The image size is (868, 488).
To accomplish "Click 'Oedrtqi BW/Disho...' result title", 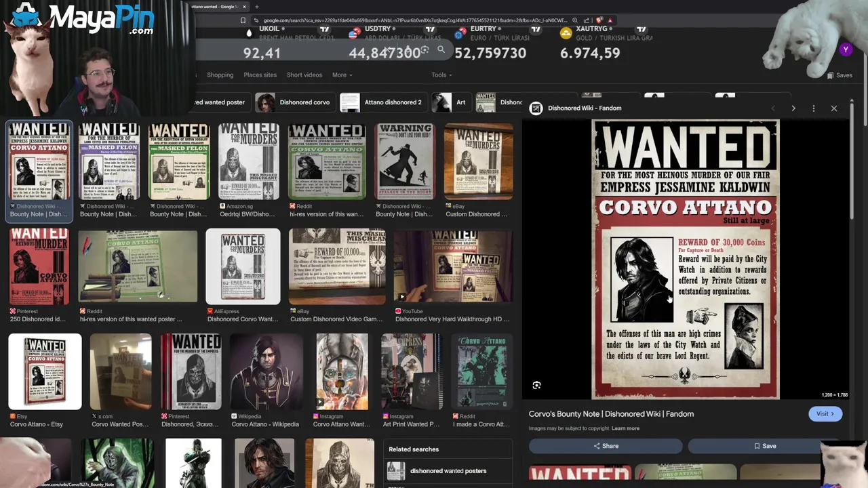I will point(247,214).
